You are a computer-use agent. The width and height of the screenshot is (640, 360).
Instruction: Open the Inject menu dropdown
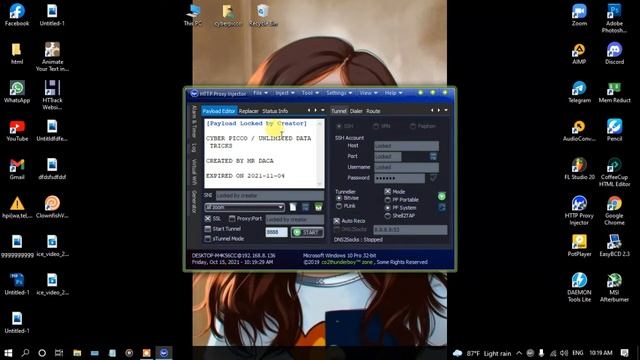click(284, 93)
